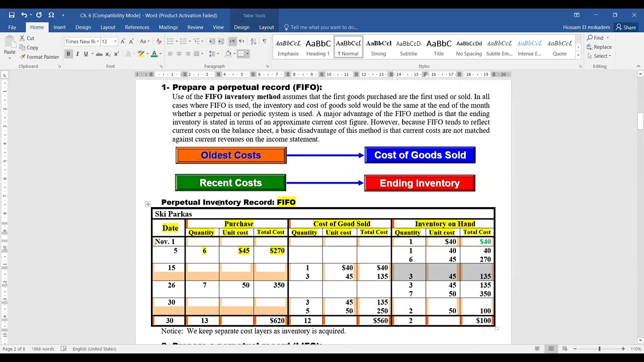Open the Text Effects tool
The image size is (644, 362).
(129, 54)
